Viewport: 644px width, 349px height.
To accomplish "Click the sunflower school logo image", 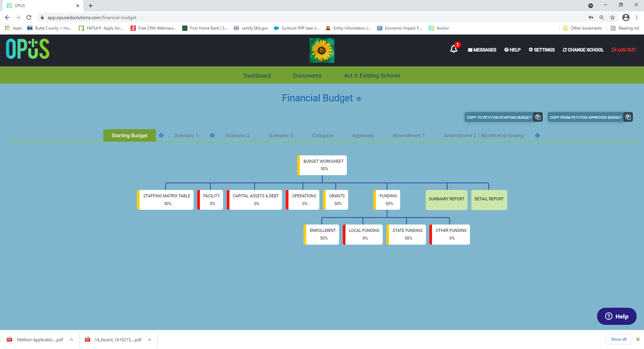I will click(x=322, y=50).
